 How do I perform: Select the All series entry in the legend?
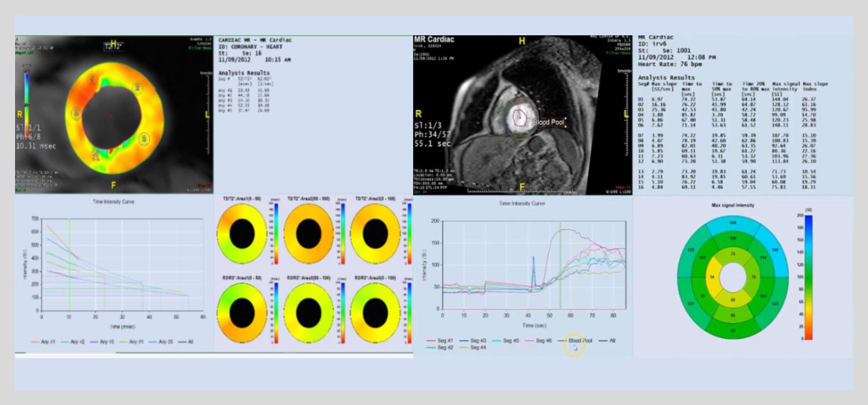pyautogui.click(x=611, y=341)
